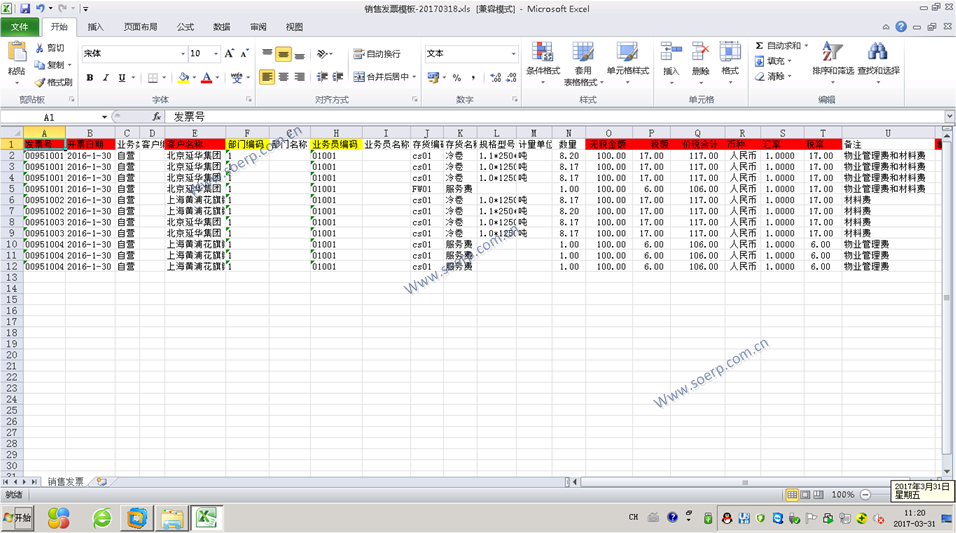Click the Save icon in quick access toolbar
Image resolution: width=956 pixels, height=533 pixels.
[x=25, y=9]
